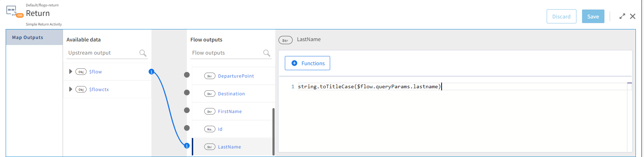
Task: Click the Upstream output search magnifier icon
Action: coord(143,53)
